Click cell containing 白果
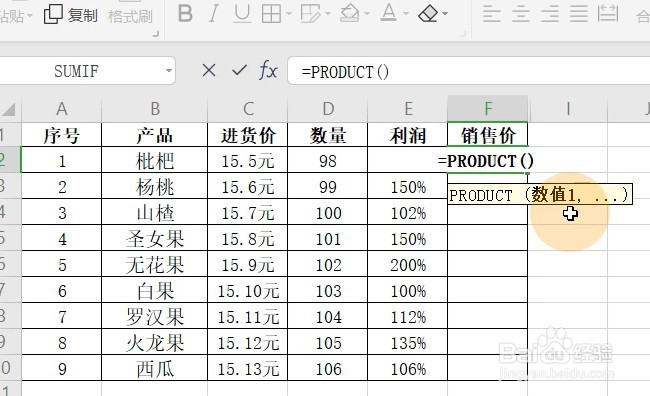 coord(155,291)
